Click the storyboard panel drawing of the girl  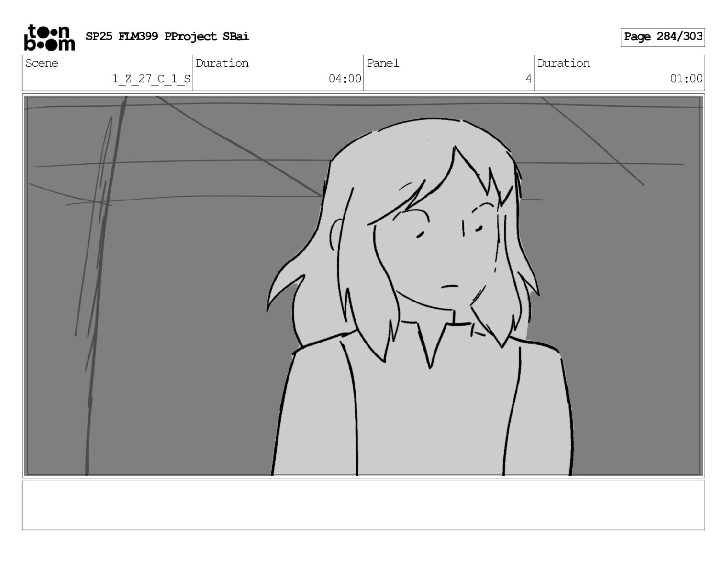[x=363, y=286]
